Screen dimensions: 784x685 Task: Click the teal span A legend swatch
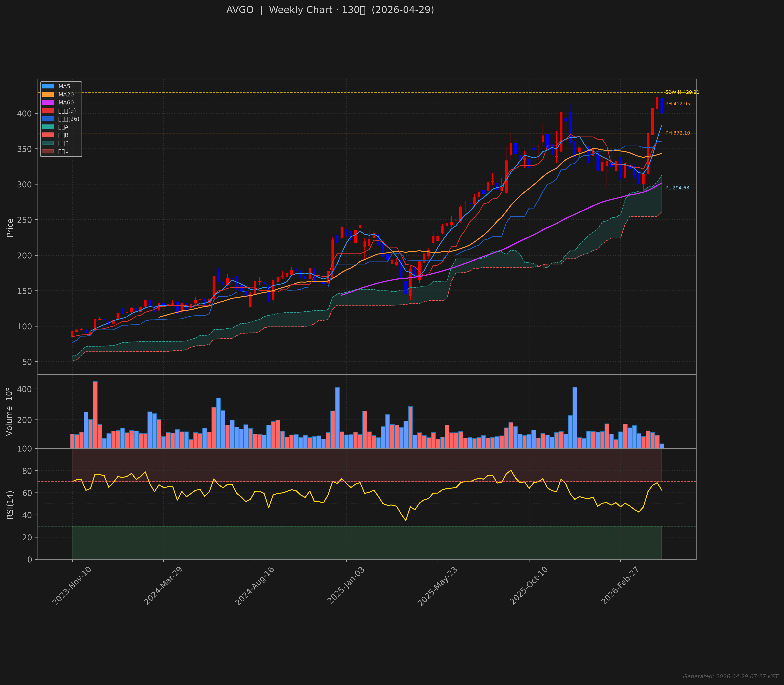(48, 127)
